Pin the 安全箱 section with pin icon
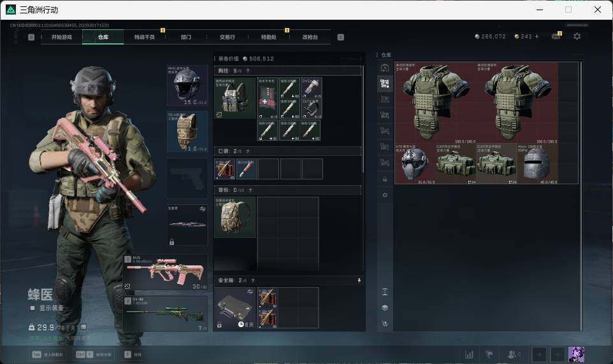Image resolution: width=613 pixels, height=364 pixels. click(359, 281)
